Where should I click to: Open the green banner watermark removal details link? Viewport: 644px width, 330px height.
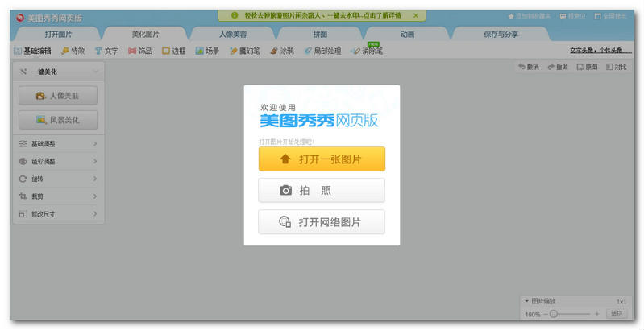(x=323, y=15)
